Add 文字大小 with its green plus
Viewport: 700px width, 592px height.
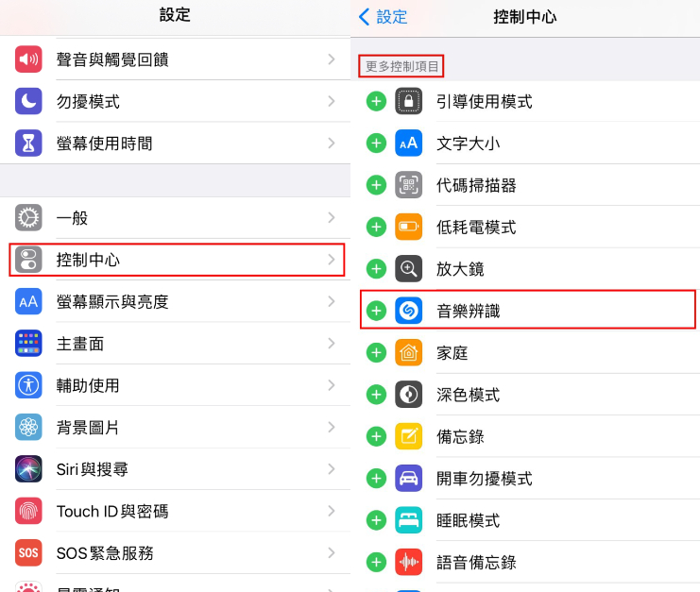376,144
